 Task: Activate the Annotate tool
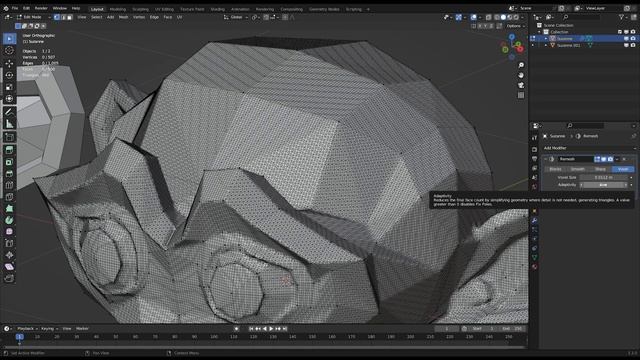click(x=9, y=112)
